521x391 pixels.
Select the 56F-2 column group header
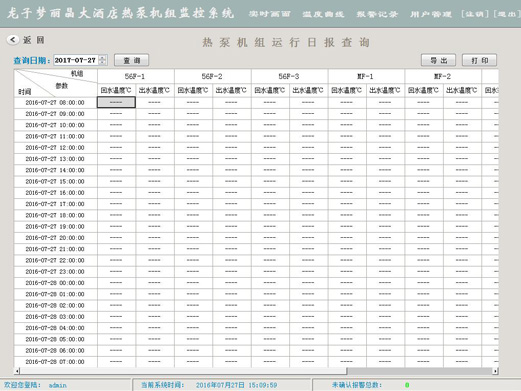pos(212,76)
